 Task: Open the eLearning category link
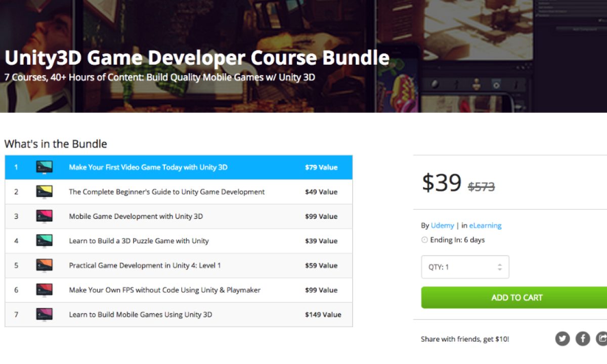[485, 225]
